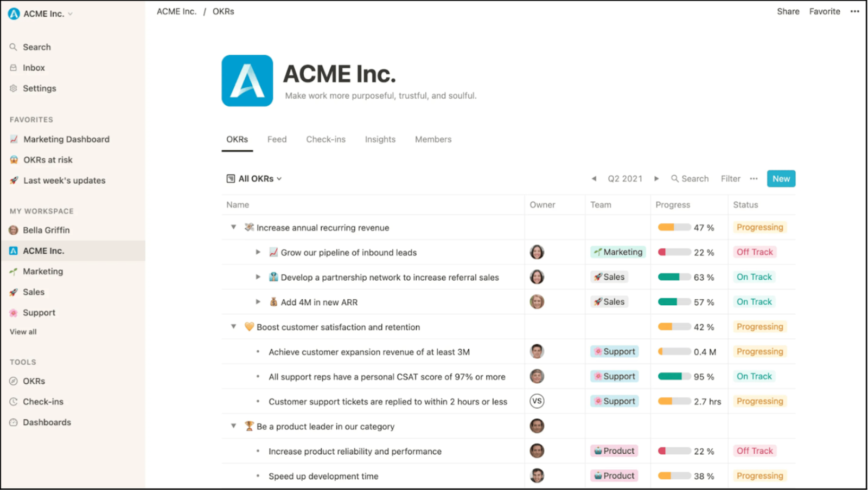
Task: Open Dashboards from the Tools section
Action: click(47, 422)
